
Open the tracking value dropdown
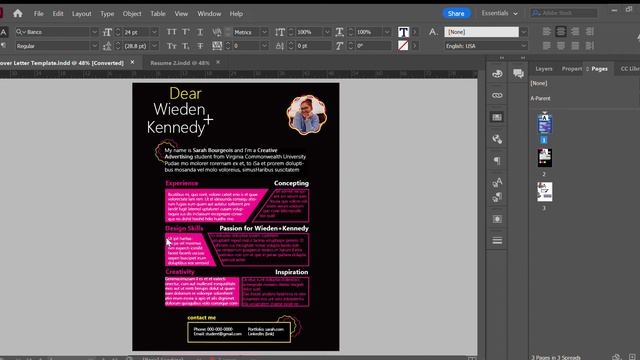[x=264, y=46]
